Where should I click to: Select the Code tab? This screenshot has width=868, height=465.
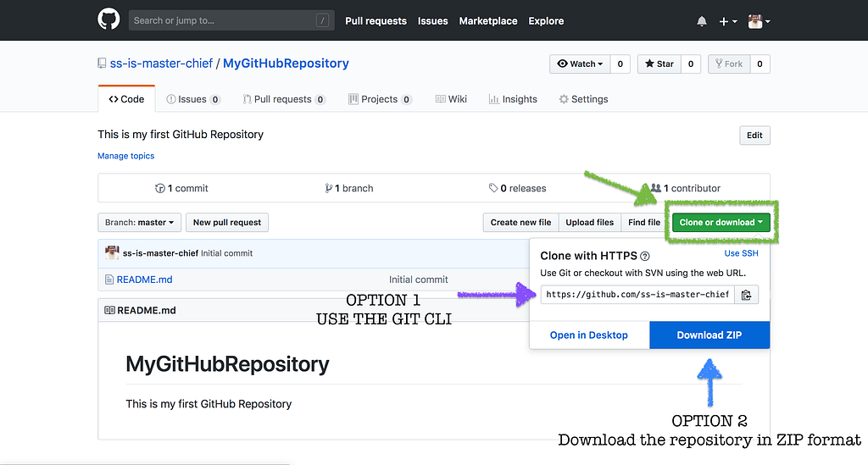126,99
